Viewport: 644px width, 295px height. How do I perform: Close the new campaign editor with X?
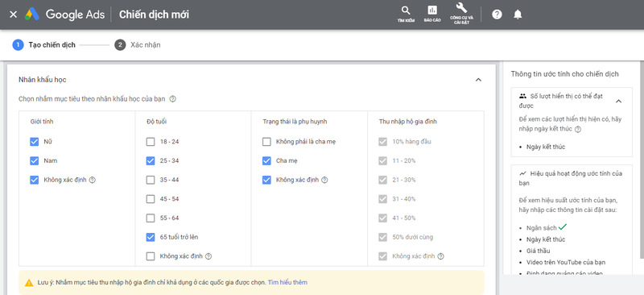(13, 15)
